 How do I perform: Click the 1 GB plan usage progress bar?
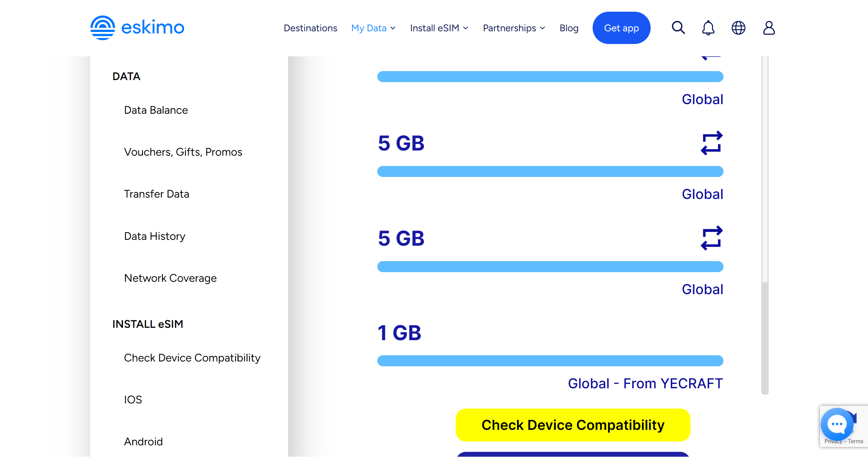(x=550, y=361)
